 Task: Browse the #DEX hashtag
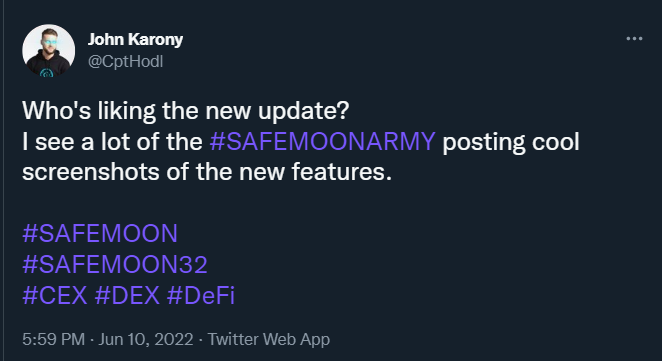pyautogui.click(x=127, y=295)
